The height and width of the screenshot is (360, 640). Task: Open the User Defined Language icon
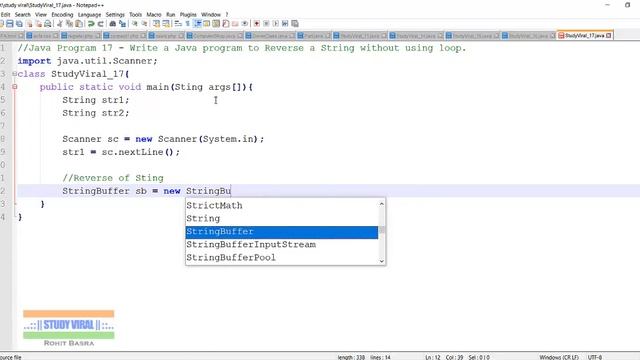(207, 24)
